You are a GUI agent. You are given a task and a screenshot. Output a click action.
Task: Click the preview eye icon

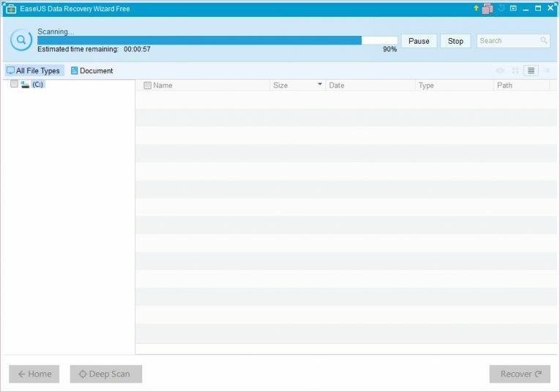pos(500,71)
